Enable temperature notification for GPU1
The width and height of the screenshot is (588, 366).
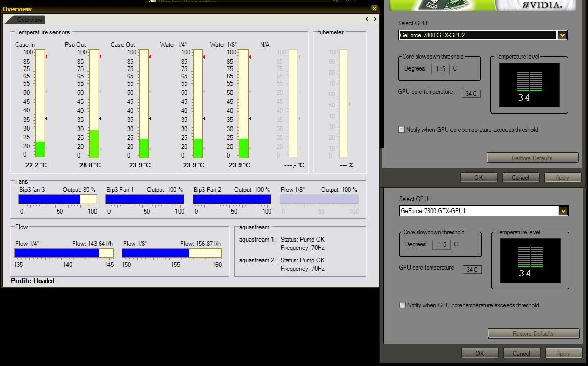[x=402, y=305]
